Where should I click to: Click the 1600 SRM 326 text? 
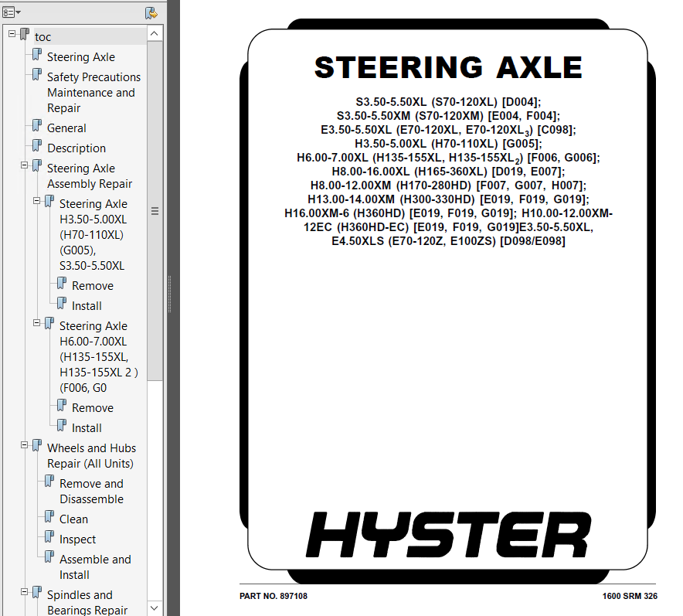click(x=630, y=596)
